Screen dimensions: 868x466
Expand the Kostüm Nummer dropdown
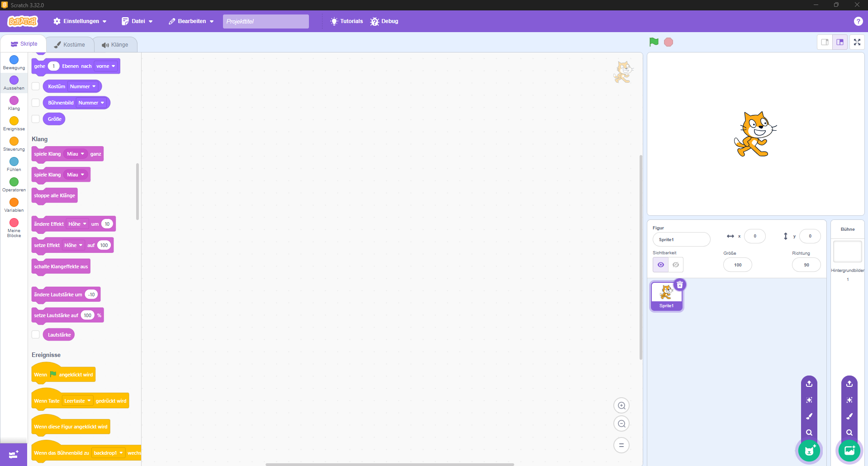[83, 86]
